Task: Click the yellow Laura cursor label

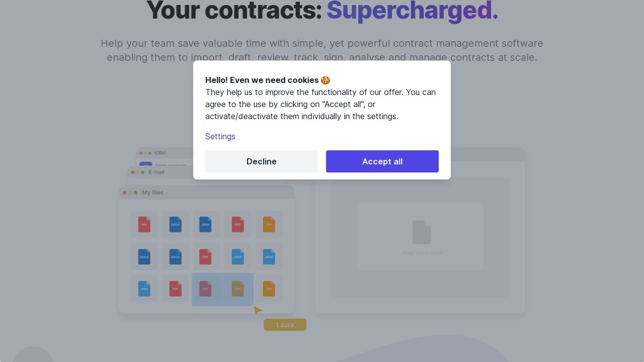Action: coord(285,325)
